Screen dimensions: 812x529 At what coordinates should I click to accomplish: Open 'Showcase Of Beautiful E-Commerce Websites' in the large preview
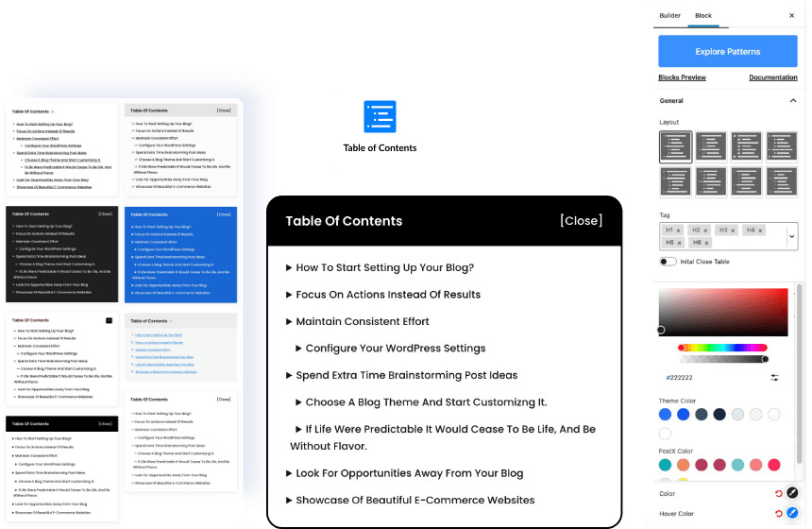(415, 500)
